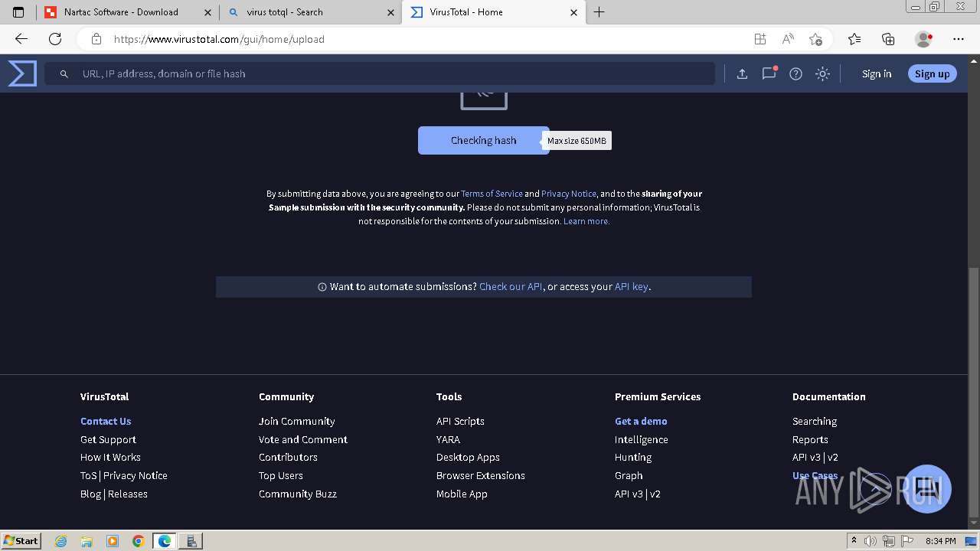Close the VirusTotal - Home tab
Image resolution: width=980 pixels, height=551 pixels.
coord(573,12)
